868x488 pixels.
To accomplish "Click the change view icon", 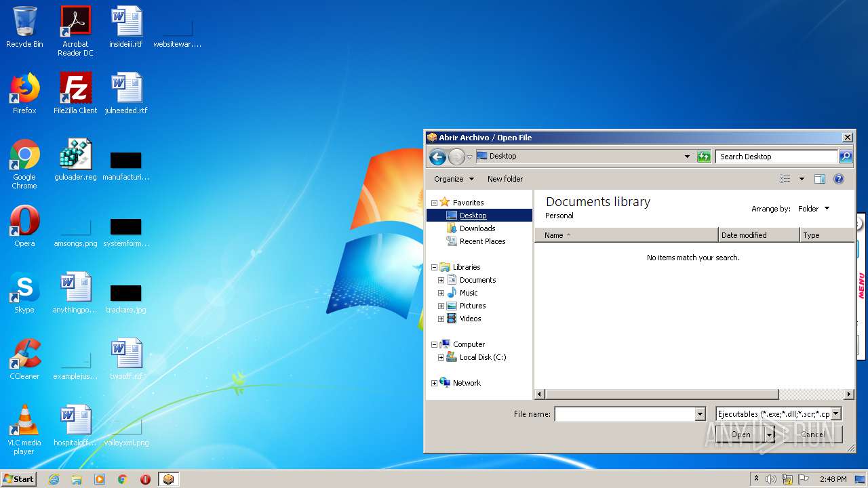I will [x=785, y=179].
